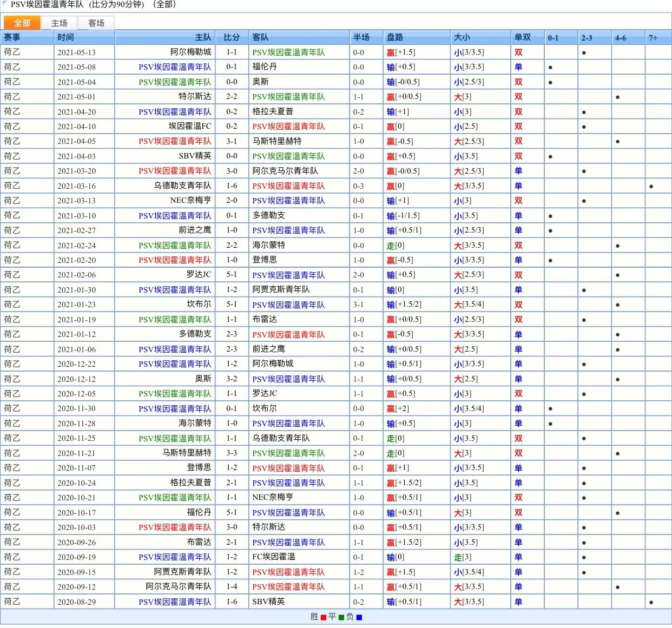
Task: Select the 客场 tab
Action: click(x=96, y=23)
